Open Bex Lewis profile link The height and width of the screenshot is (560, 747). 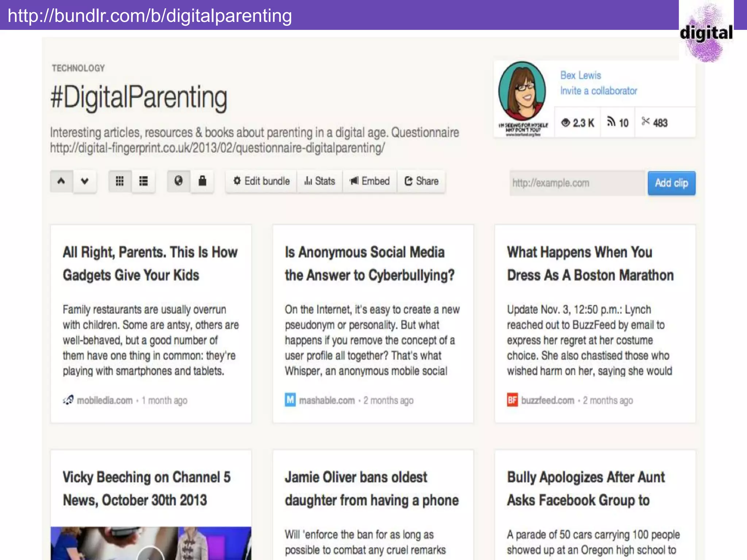pos(581,75)
